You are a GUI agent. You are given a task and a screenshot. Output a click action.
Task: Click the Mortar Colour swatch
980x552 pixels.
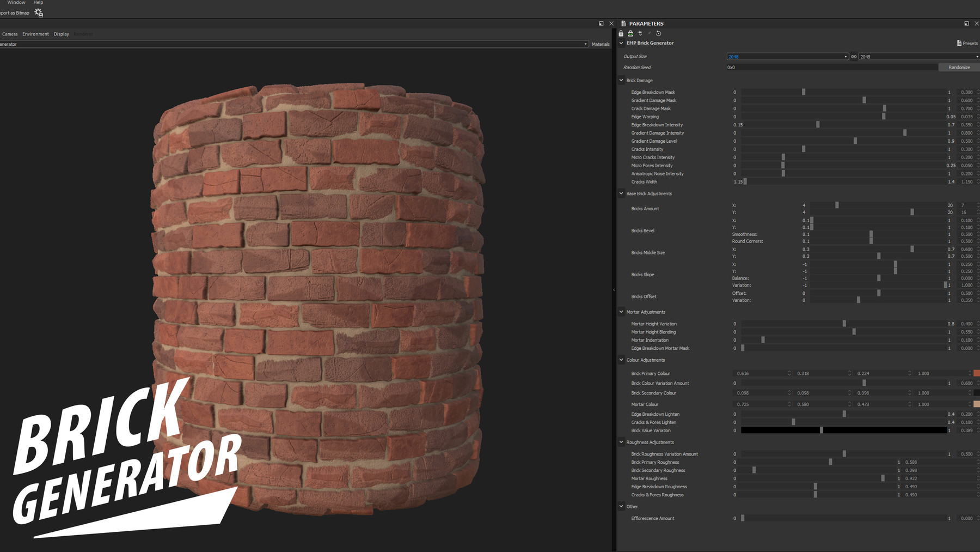click(x=977, y=404)
